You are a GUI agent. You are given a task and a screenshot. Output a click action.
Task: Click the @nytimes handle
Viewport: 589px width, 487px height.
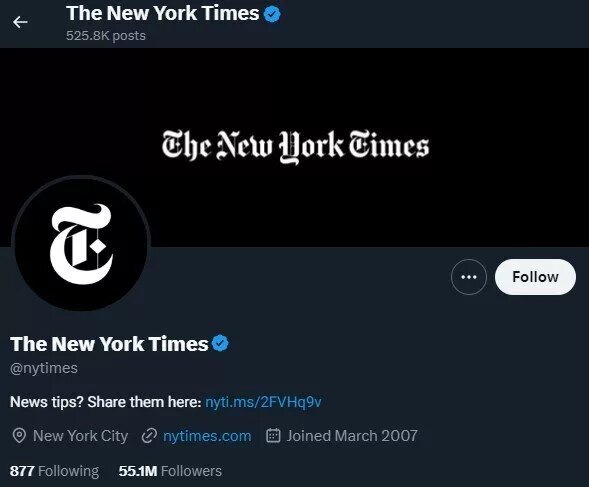click(x=44, y=368)
